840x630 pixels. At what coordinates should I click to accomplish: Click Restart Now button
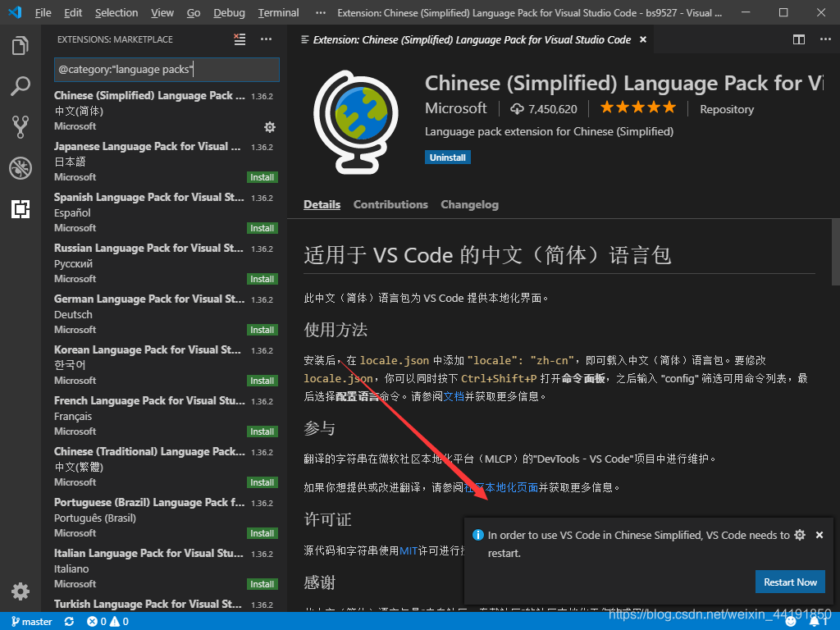(790, 582)
